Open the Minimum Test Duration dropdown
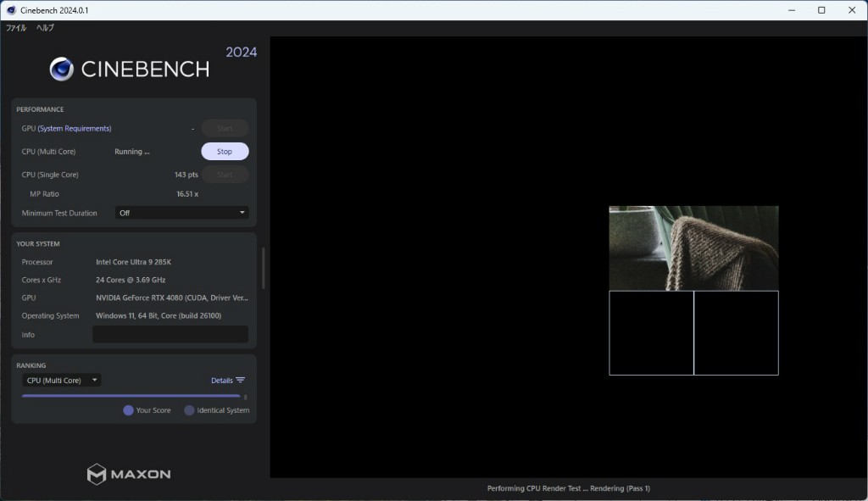This screenshot has height=501, width=868. click(181, 213)
